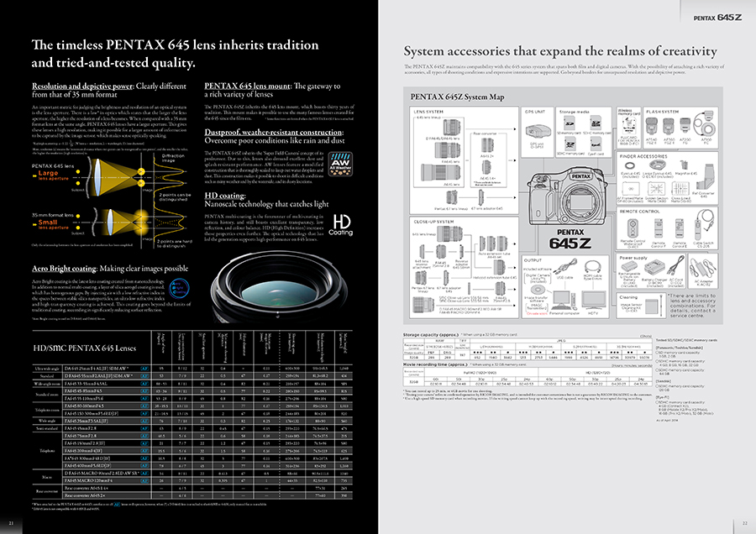Click the AF360 FGZ II flash illustration
This screenshot has height=534, width=756.
669,127
